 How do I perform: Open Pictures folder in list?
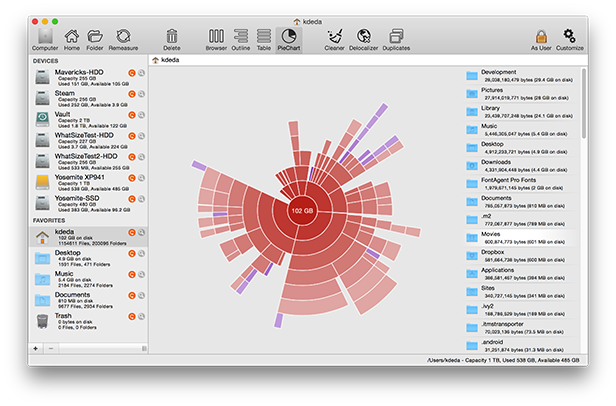[521, 94]
